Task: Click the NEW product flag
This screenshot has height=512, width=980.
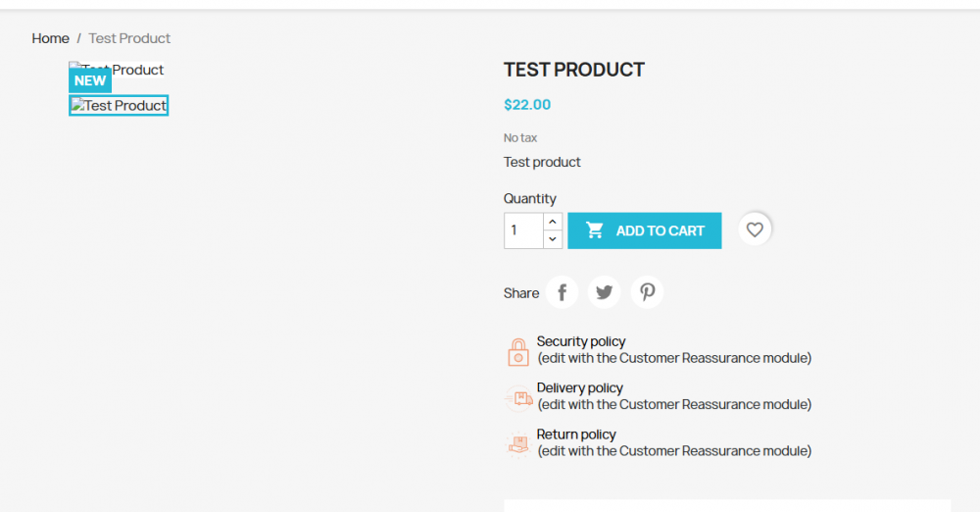Action: click(90, 81)
